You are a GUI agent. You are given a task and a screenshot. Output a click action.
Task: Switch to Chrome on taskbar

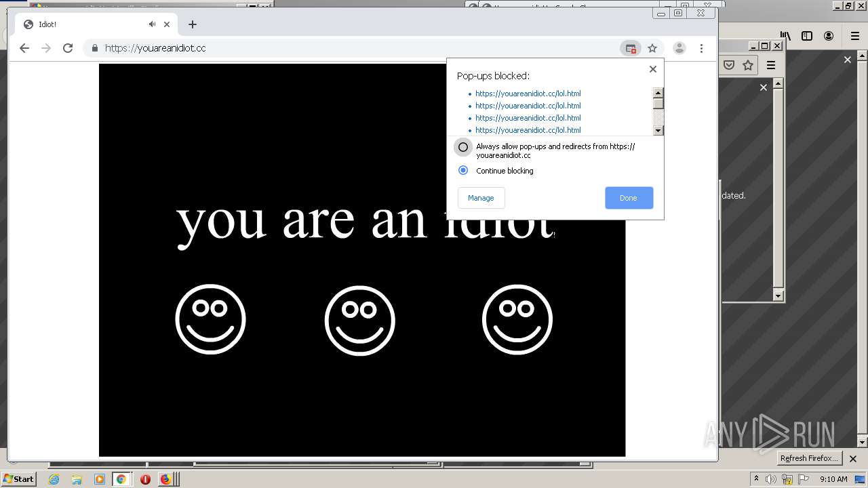[121, 479]
